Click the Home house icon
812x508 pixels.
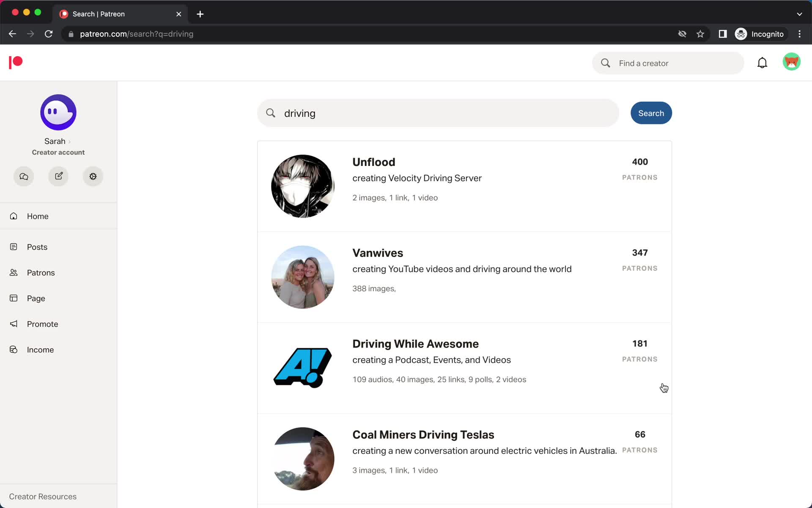click(14, 216)
